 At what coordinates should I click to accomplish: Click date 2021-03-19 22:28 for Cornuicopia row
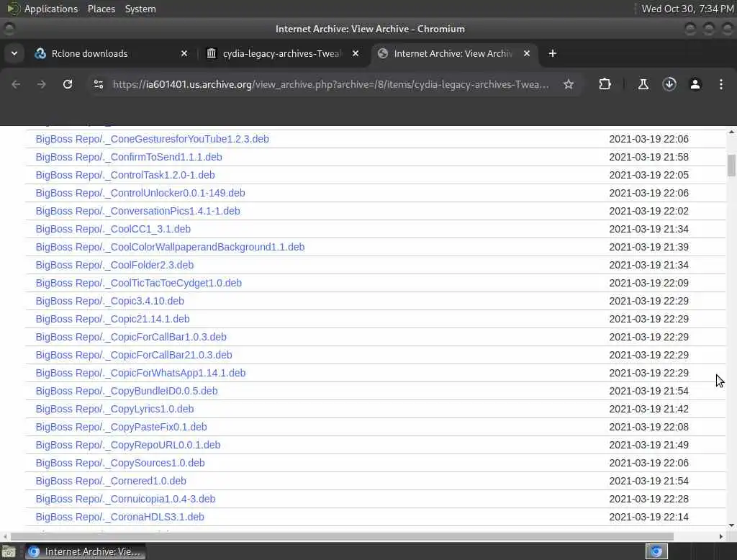click(648, 499)
